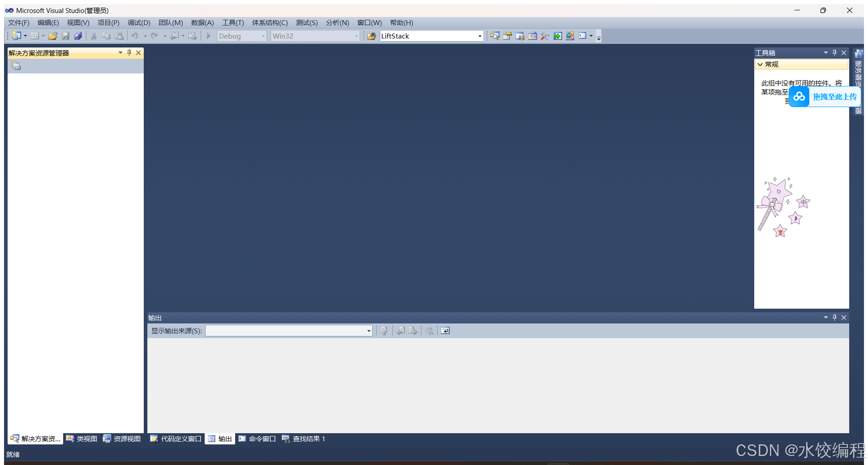Click the Add New Item toolbar icon
The width and height of the screenshot is (868, 465).
tap(35, 36)
